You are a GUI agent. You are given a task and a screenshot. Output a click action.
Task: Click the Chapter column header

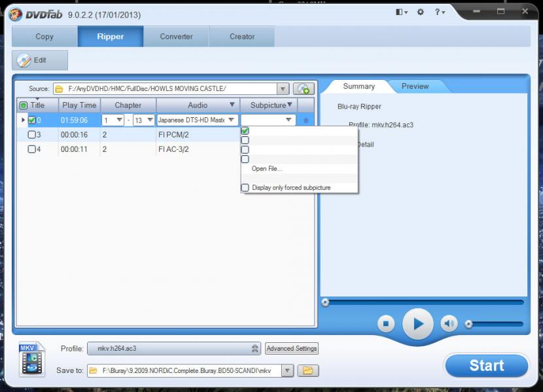(128, 105)
